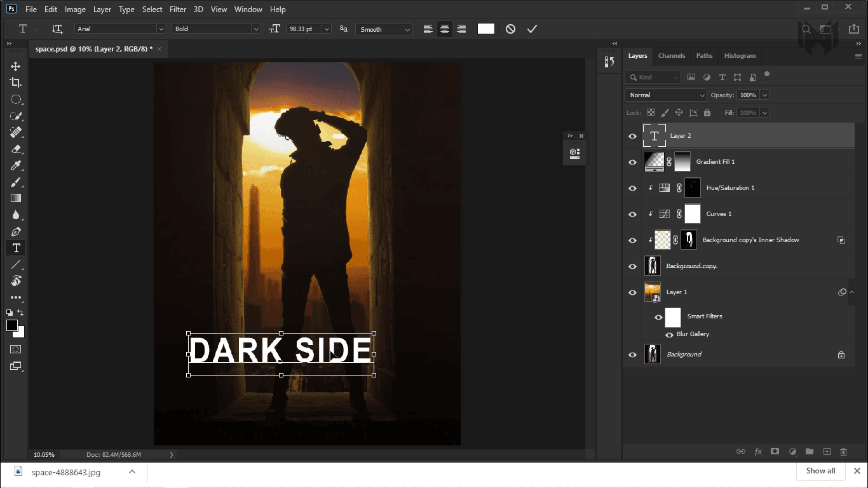
Task: Delete layer with trash icon
Action: pyautogui.click(x=844, y=452)
